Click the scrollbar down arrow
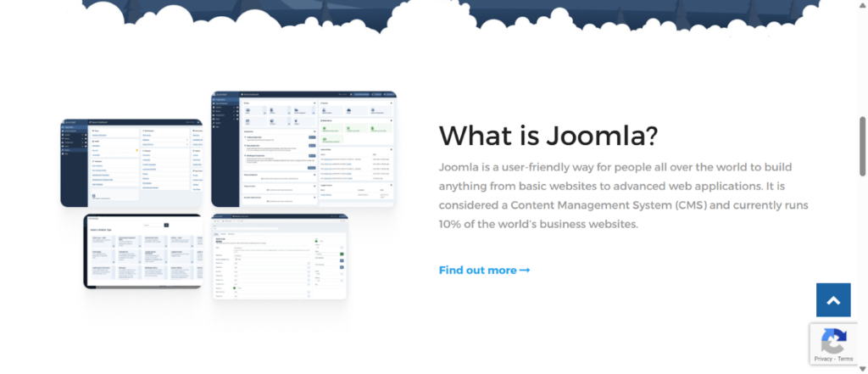The width and height of the screenshot is (868, 374). pyautogui.click(x=862, y=369)
